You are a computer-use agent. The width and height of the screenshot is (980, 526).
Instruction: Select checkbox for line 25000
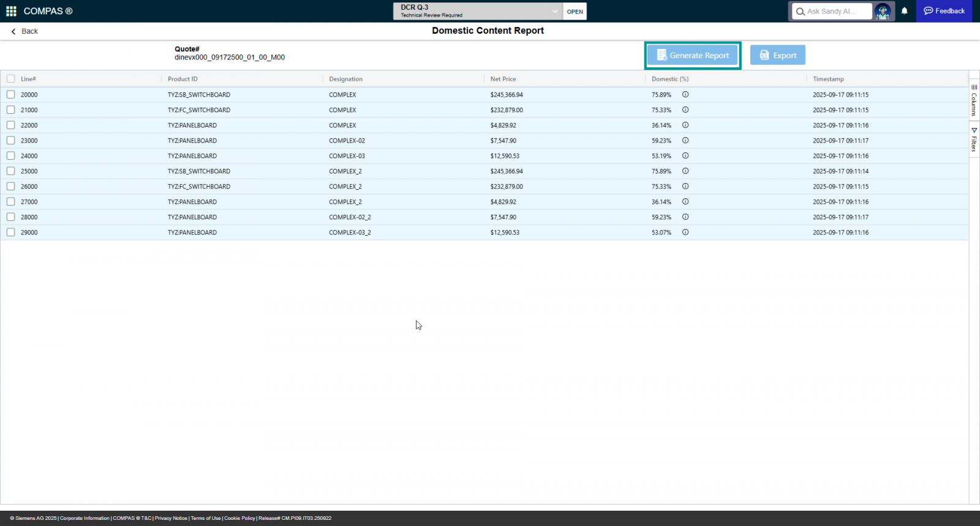pos(10,171)
